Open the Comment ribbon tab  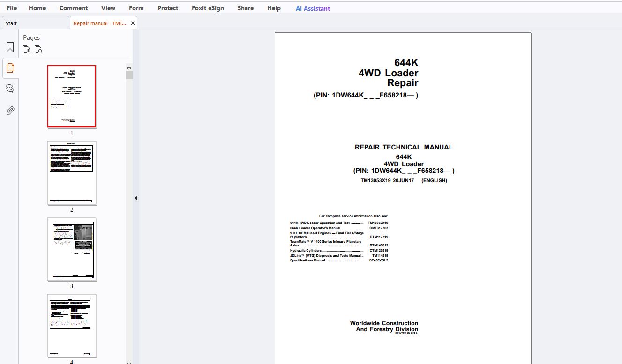[74, 8]
